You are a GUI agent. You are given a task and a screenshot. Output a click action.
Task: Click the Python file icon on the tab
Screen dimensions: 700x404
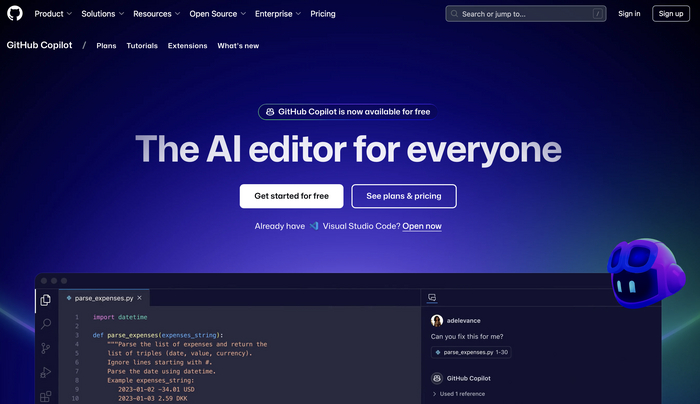69,298
